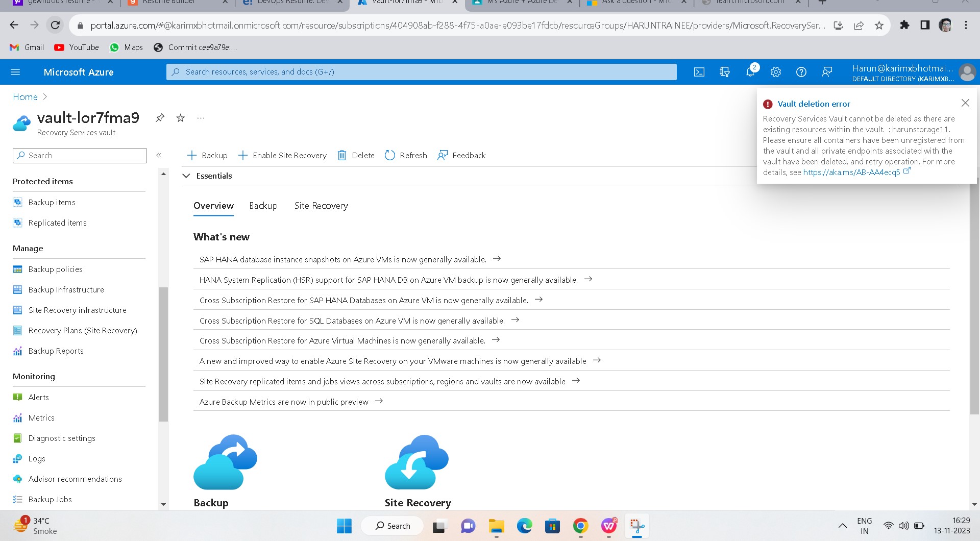Viewport: 980px width, 541px height.
Task: Select Backup policies in the Manage sidebar
Action: pyautogui.click(x=55, y=269)
